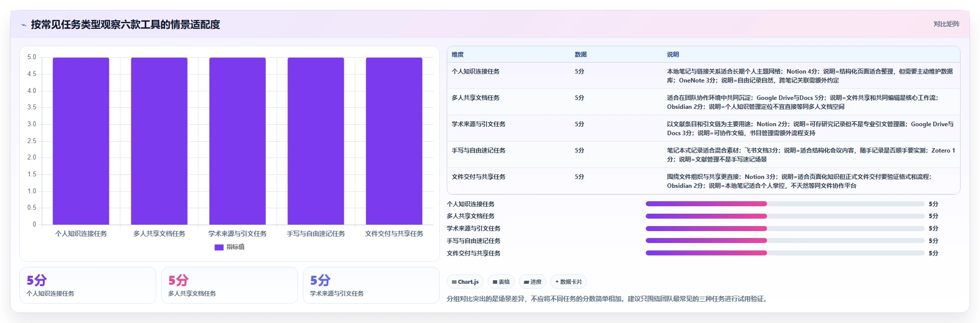
Task: Click the chart bar for 手写与自由速记任务
Action: pyautogui.click(x=316, y=141)
